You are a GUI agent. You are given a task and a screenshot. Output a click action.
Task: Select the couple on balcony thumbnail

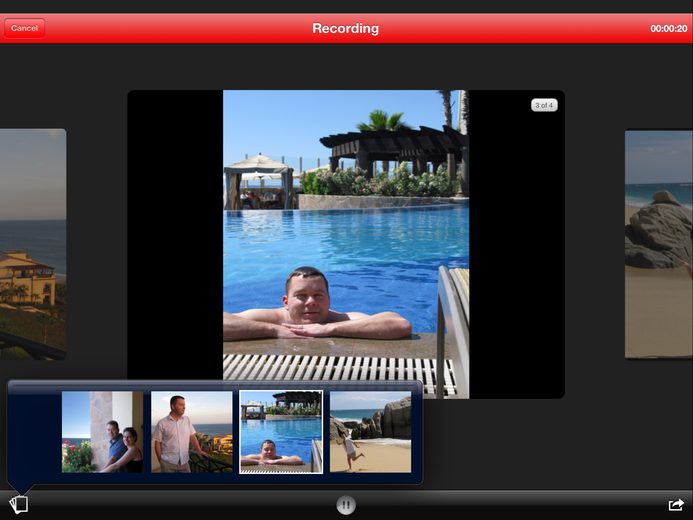point(103,432)
